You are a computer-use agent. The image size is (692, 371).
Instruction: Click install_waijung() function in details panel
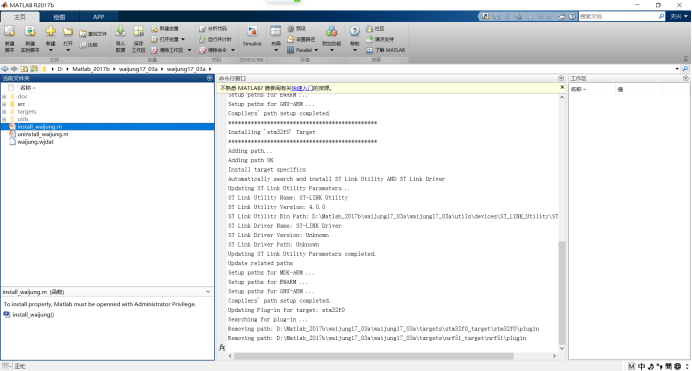tap(33, 315)
